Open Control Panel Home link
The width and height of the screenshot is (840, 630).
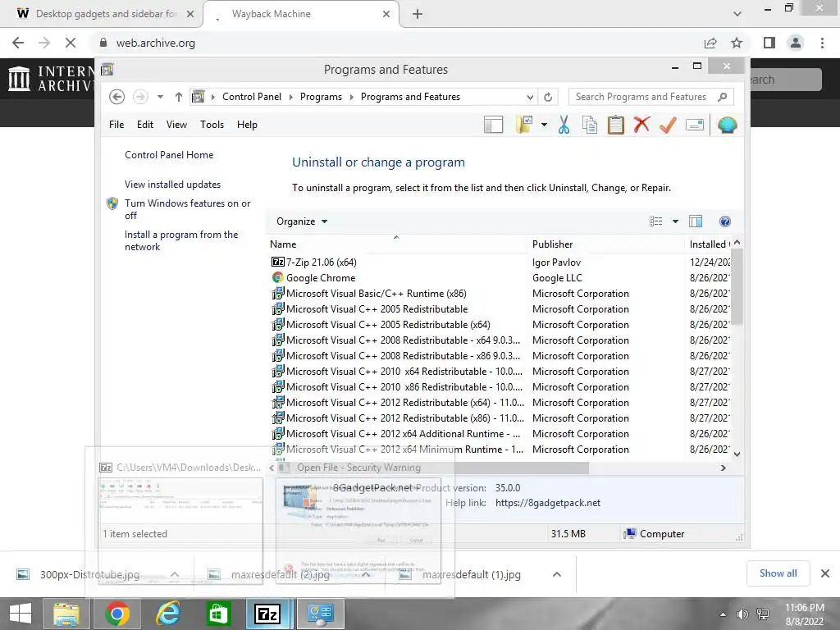point(169,155)
